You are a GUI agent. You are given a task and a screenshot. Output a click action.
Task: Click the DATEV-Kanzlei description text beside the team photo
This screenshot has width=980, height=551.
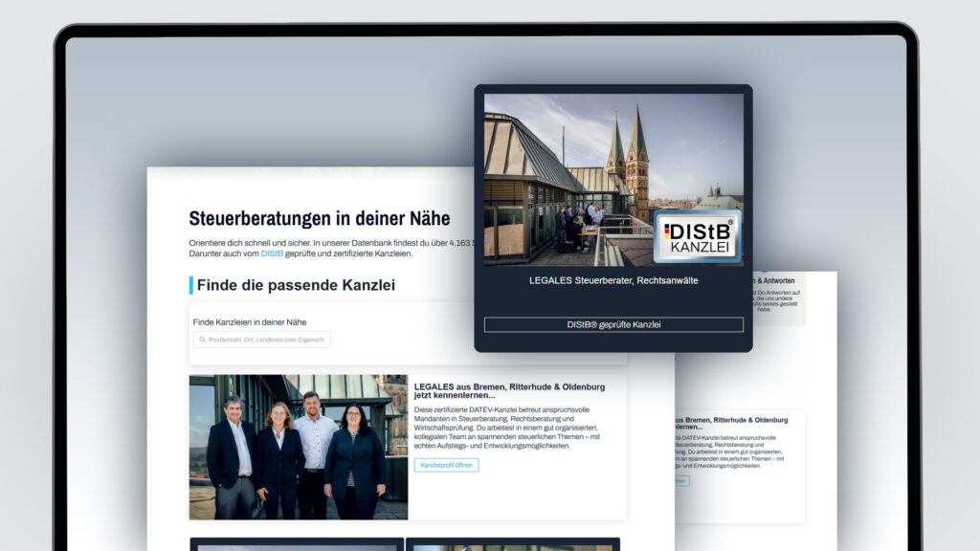tap(507, 430)
